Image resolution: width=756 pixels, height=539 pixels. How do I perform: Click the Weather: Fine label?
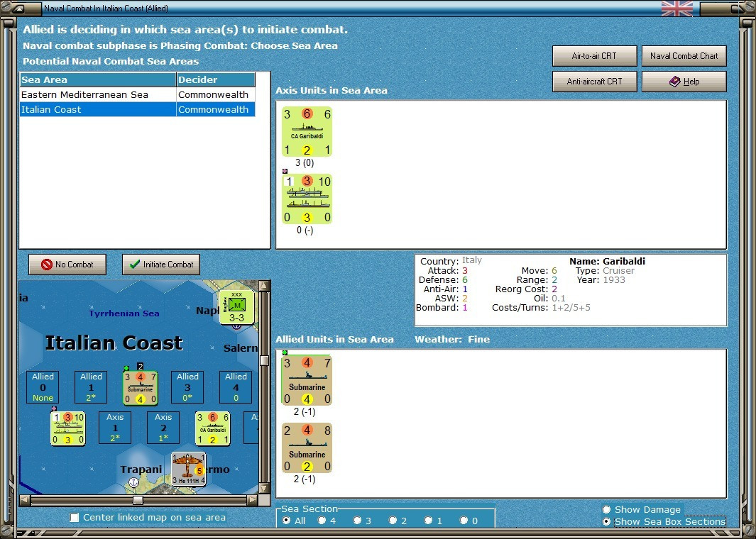pyautogui.click(x=452, y=339)
